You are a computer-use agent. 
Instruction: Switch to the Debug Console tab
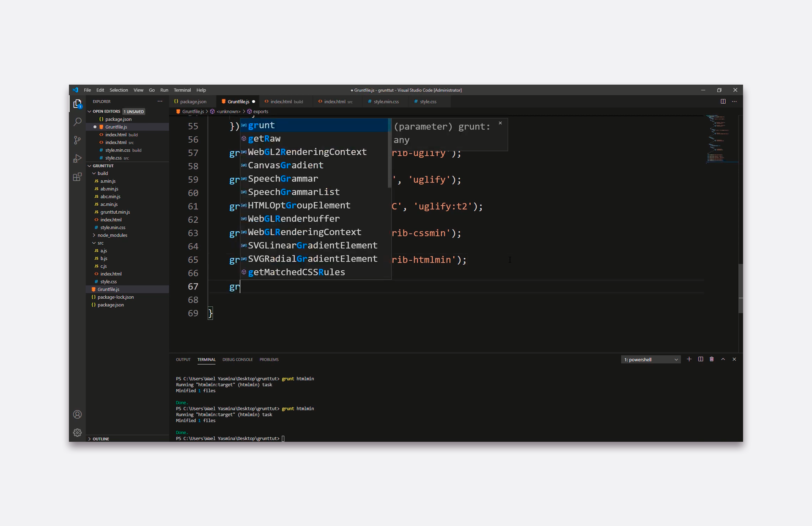(x=237, y=360)
